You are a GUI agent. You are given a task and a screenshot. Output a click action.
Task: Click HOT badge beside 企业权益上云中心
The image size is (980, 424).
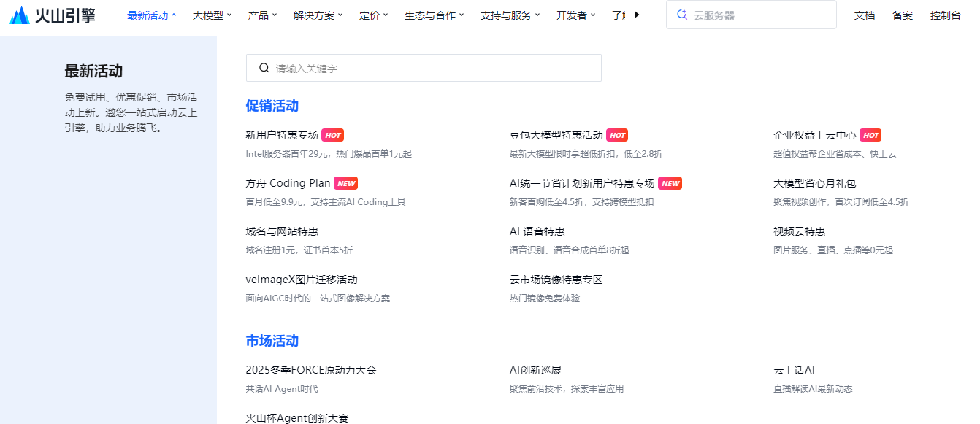click(x=870, y=135)
